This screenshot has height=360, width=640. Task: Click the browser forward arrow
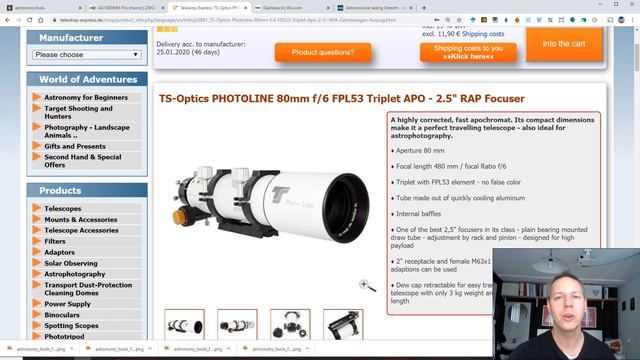click(x=18, y=20)
